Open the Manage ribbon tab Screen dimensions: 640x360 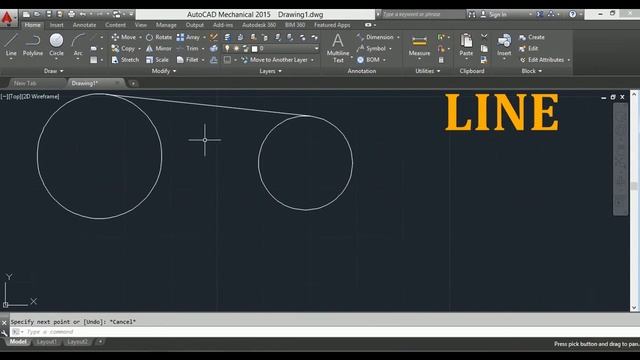coord(166,25)
